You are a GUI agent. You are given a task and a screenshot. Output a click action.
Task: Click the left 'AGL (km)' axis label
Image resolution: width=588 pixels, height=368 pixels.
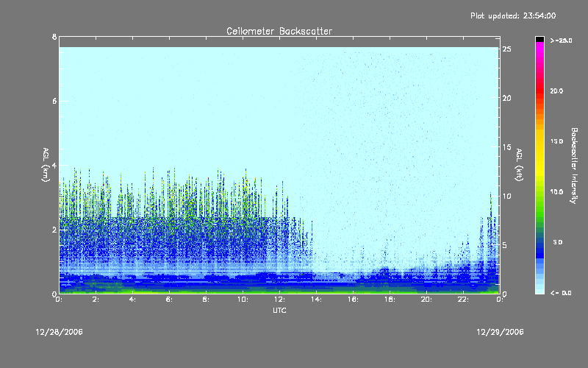point(46,165)
